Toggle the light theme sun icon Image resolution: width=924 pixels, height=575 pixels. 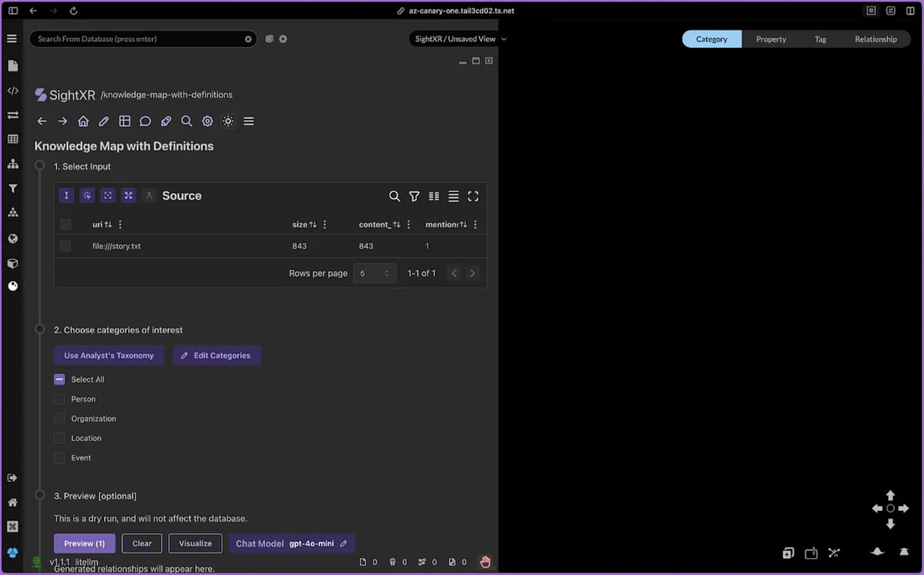coord(228,121)
